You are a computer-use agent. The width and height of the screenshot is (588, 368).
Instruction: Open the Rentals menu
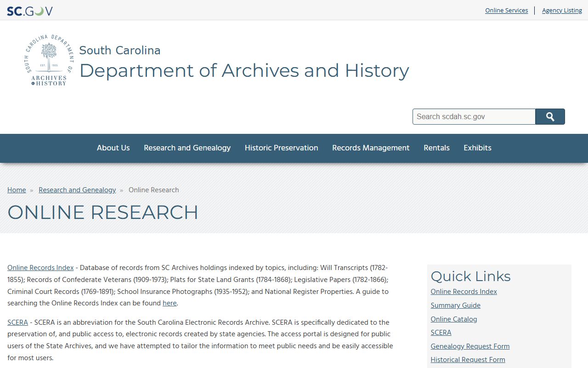436,148
